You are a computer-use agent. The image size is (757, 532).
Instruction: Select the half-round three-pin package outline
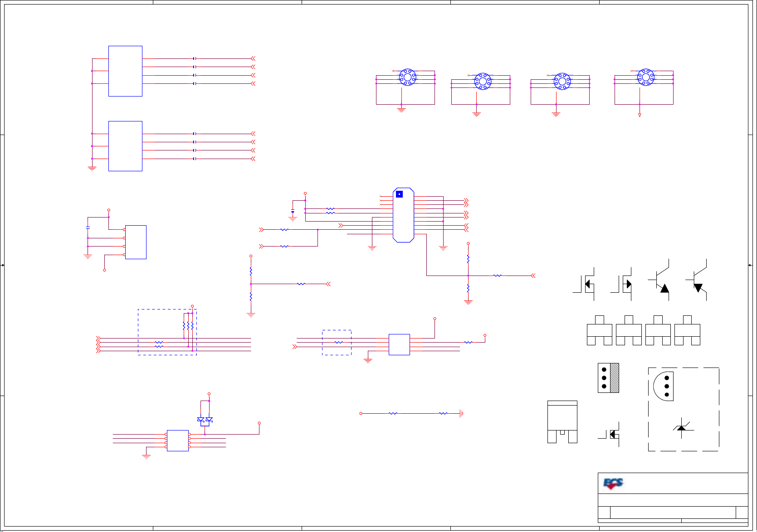[x=663, y=386]
